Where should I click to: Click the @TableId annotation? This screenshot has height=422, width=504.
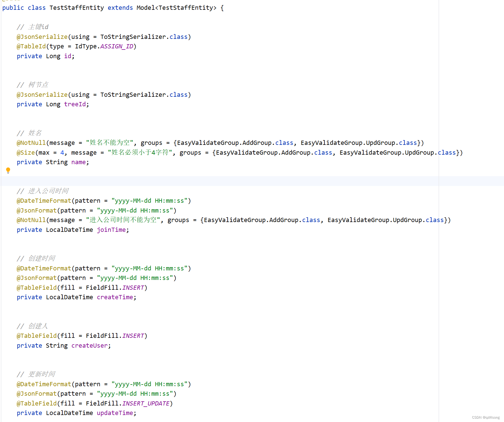point(31,46)
